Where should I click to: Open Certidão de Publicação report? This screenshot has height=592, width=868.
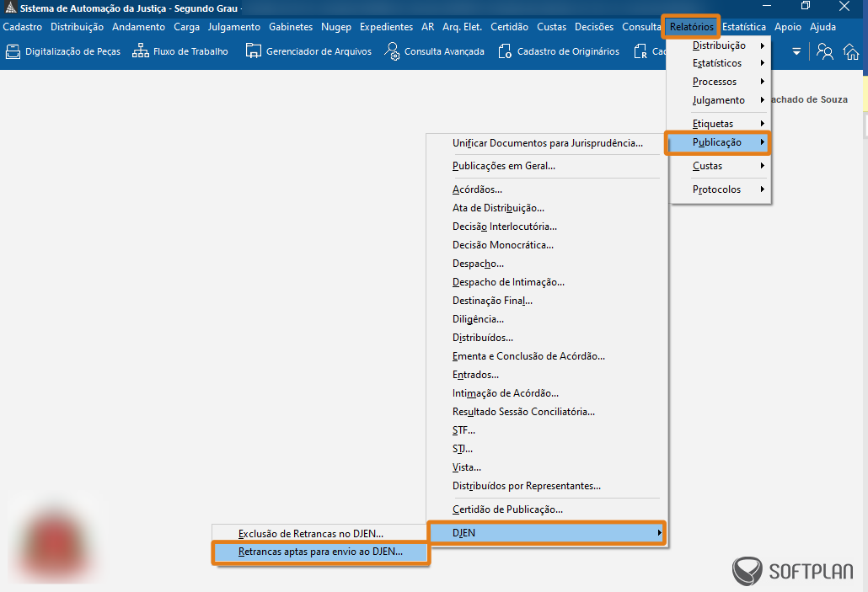click(x=507, y=509)
